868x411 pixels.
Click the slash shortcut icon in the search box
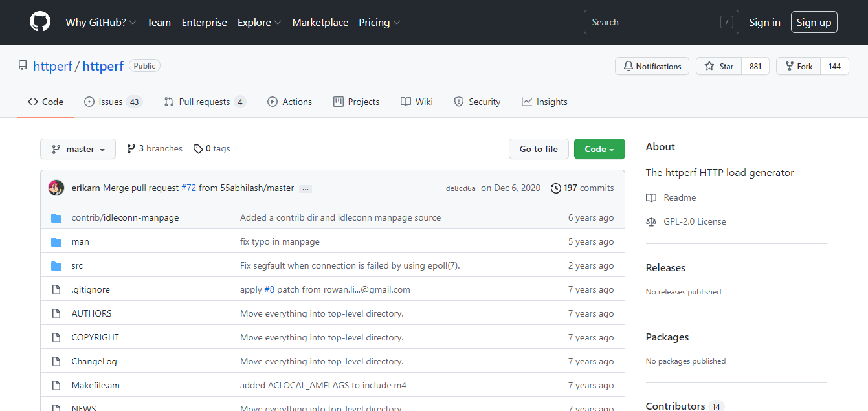point(726,22)
